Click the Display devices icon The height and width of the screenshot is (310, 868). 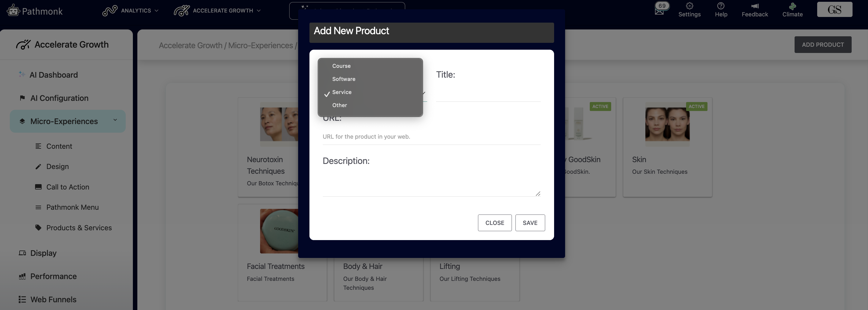[22, 253]
